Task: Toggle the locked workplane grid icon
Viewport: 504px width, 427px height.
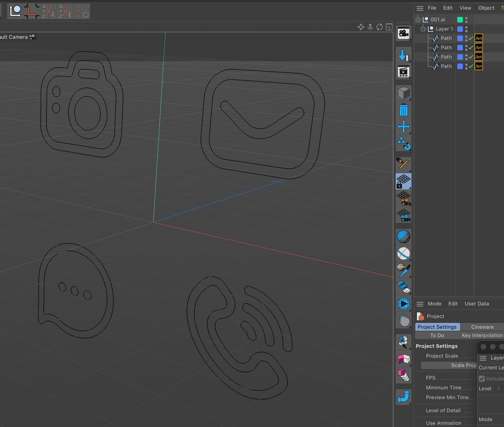Action: [x=403, y=181]
